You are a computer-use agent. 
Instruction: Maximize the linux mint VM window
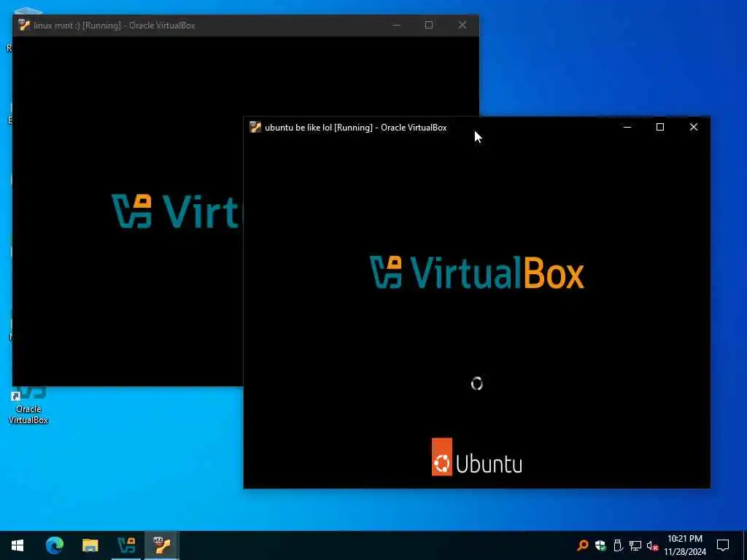tap(429, 26)
